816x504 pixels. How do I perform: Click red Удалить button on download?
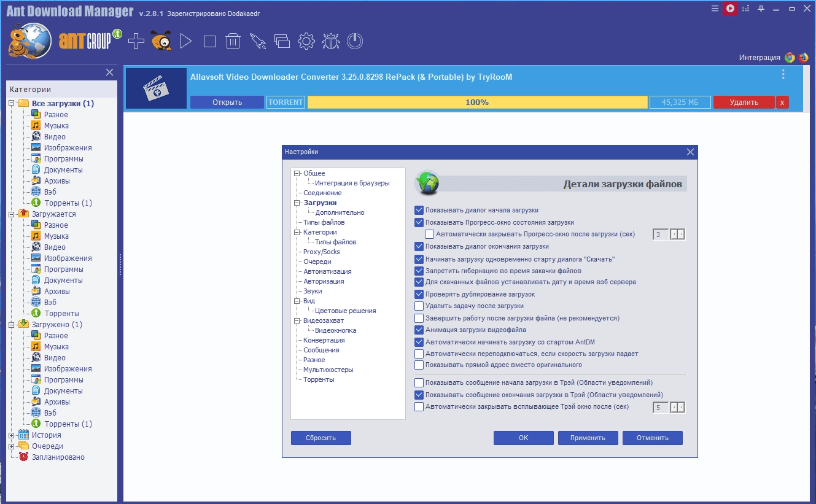coord(744,103)
